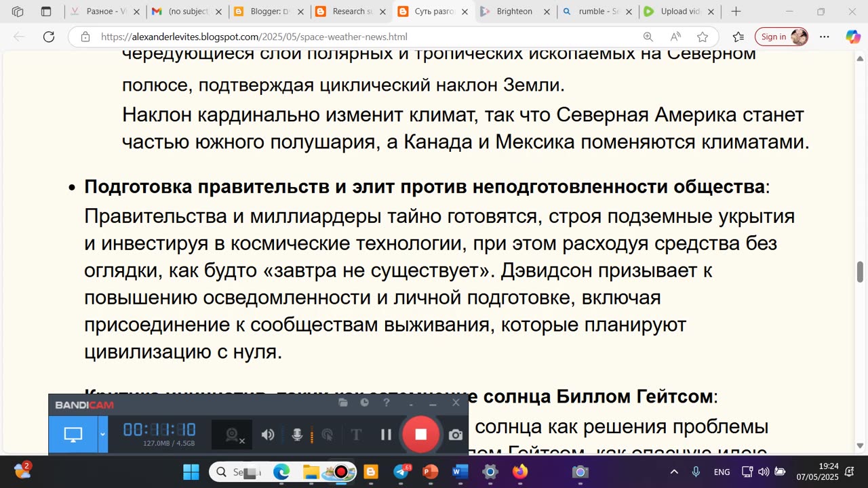The image size is (868, 488).
Task: Click the Bandicam file size 127.0MB / 4.5GB
Action: [x=169, y=443]
